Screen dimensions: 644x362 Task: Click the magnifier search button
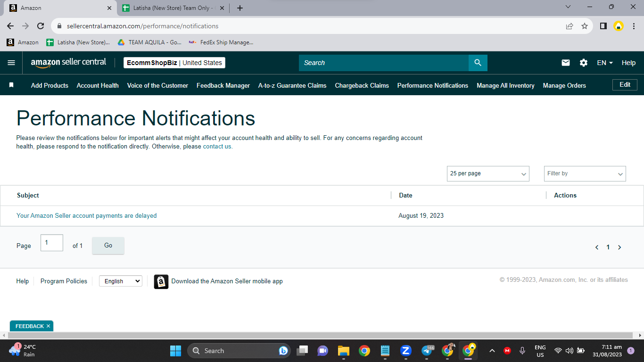[478, 63]
